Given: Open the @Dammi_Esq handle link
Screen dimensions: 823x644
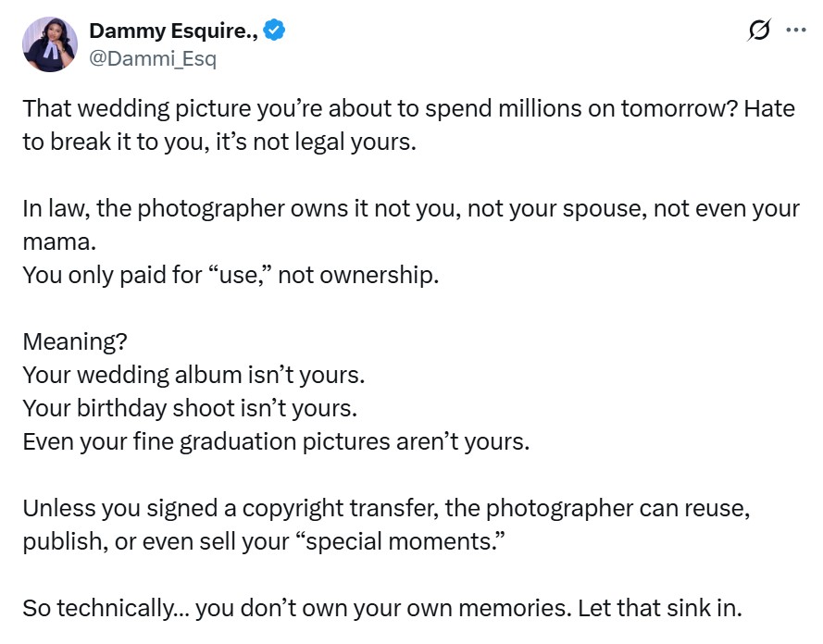Looking at the screenshot, I should pos(153,58).
